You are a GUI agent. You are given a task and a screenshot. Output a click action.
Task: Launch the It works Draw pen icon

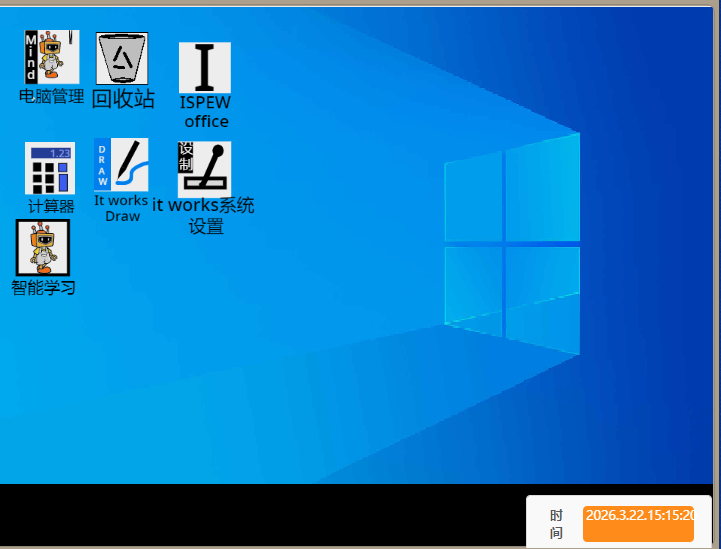[122, 165]
